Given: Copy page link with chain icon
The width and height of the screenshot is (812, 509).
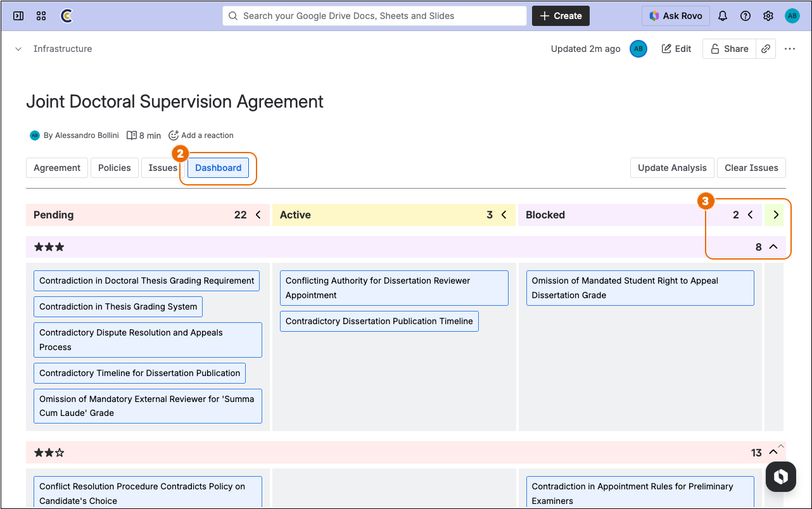Looking at the screenshot, I should click(x=766, y=49).
